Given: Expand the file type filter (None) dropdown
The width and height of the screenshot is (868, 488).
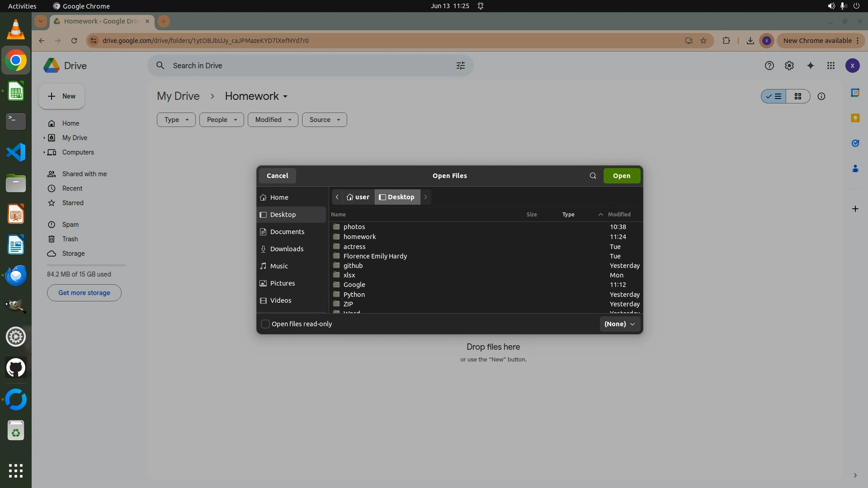Looking at the screenshot, I should point(619,324).
